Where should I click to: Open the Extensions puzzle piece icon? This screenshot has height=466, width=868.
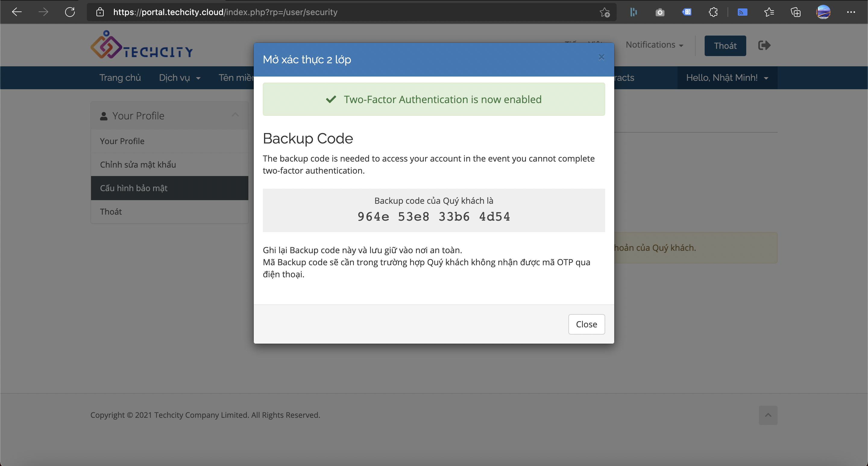[713, 12]
